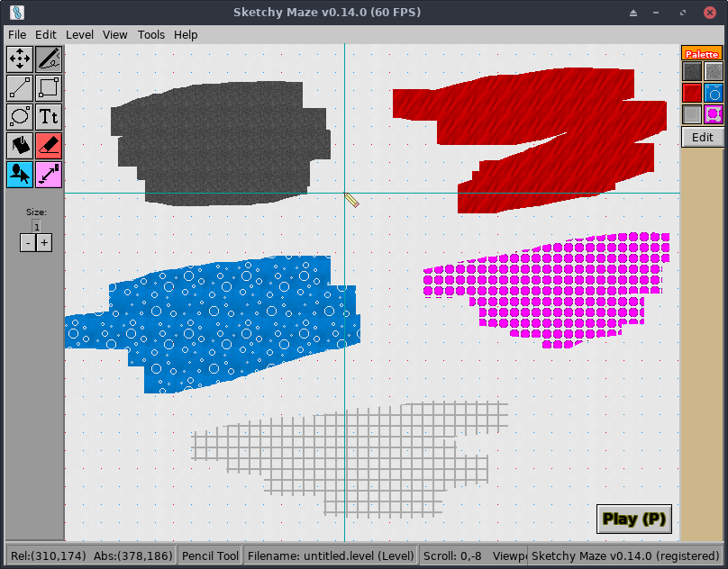This screenshot has height=569, width=728.
Task: Pick the red fire swatch from the palette
Action: [x=692, y=92]
